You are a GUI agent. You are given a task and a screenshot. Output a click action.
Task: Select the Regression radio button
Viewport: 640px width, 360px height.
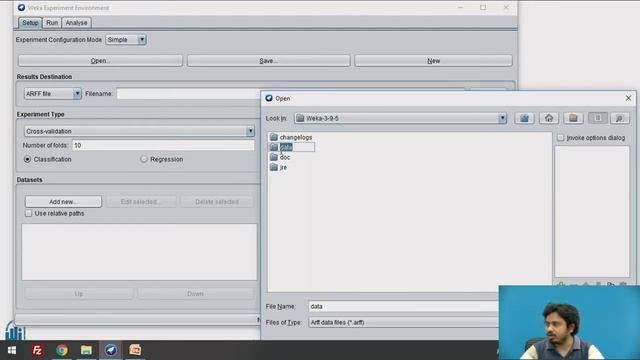coord(144,159)
